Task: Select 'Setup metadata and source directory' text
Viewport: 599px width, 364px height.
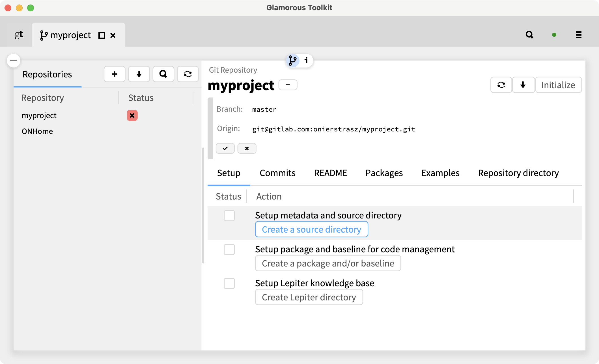Action: click(x=328, y=215)
